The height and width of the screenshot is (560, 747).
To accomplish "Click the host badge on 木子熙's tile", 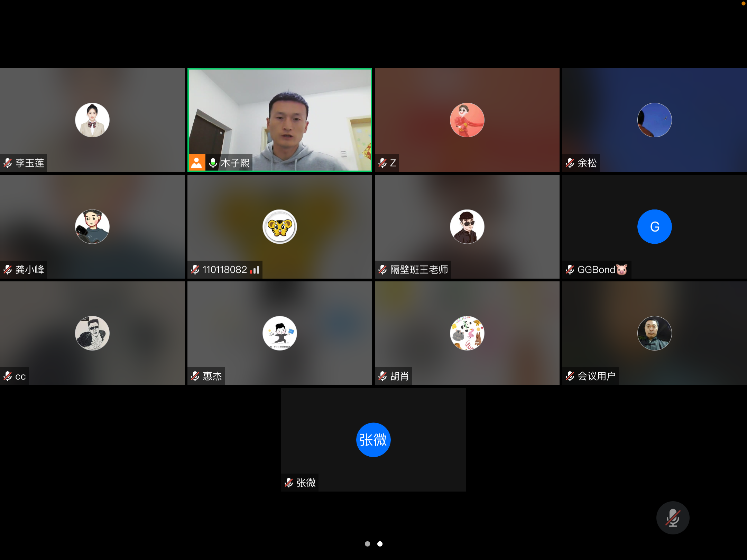I will (197, 163).
